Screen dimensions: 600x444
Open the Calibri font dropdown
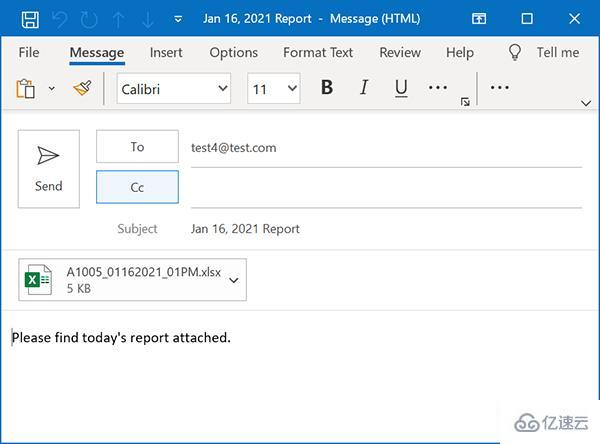222,89
